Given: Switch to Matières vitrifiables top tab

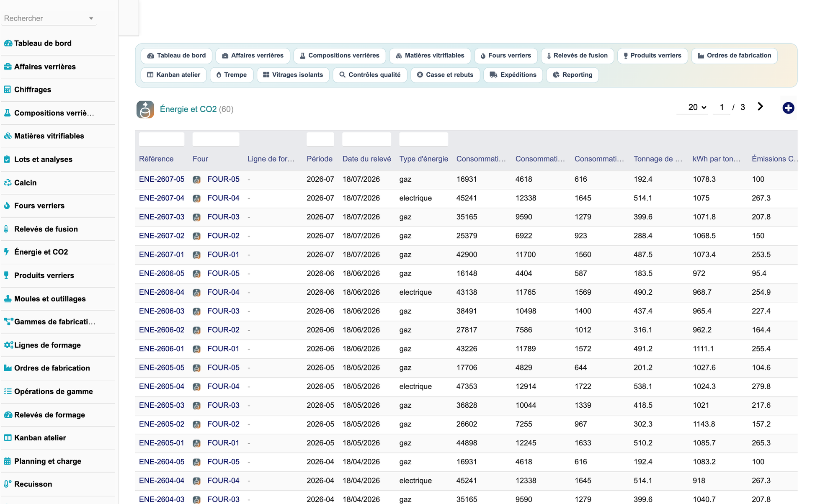Looking at the screenshot, I should (x=430, y=56).
